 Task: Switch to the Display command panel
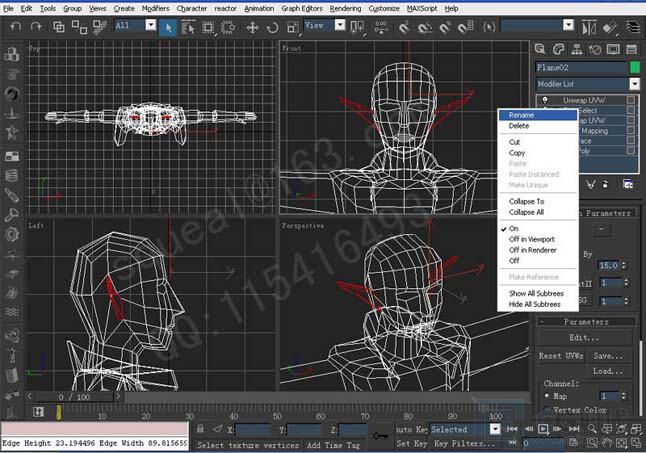[613, 49]
